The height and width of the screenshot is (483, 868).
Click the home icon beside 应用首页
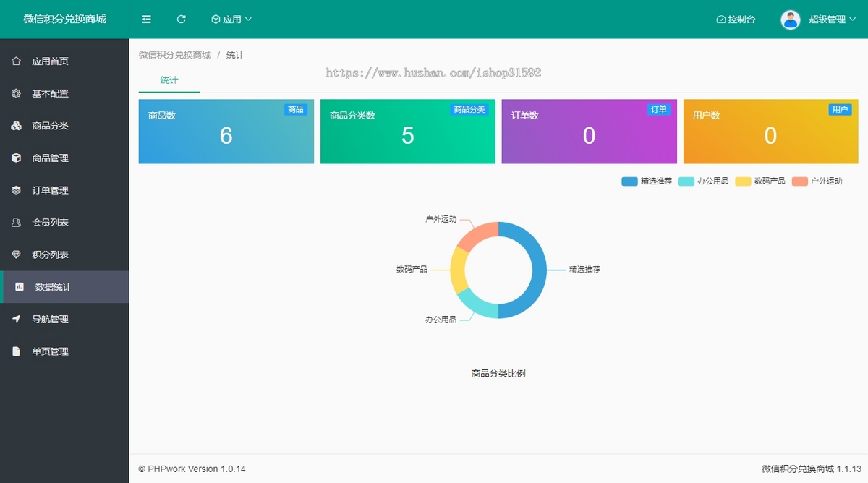click(x=16, y=61)
